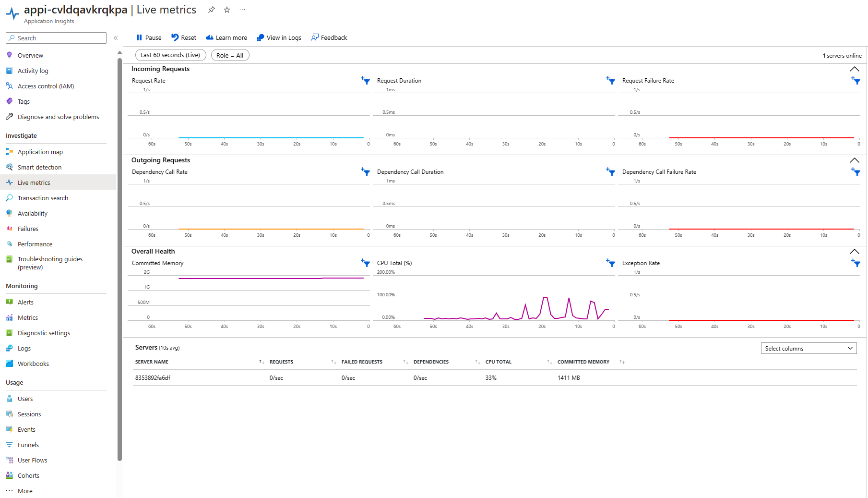
Task: Collapse the sidebar with double chevron
Action: point(116,38)
